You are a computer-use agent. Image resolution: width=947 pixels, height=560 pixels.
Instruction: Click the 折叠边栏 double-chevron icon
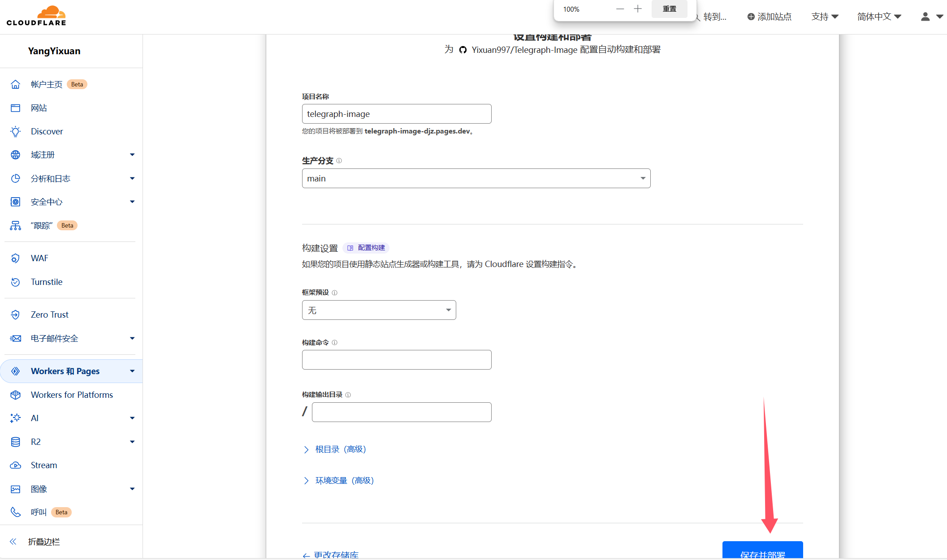[13, 542]
